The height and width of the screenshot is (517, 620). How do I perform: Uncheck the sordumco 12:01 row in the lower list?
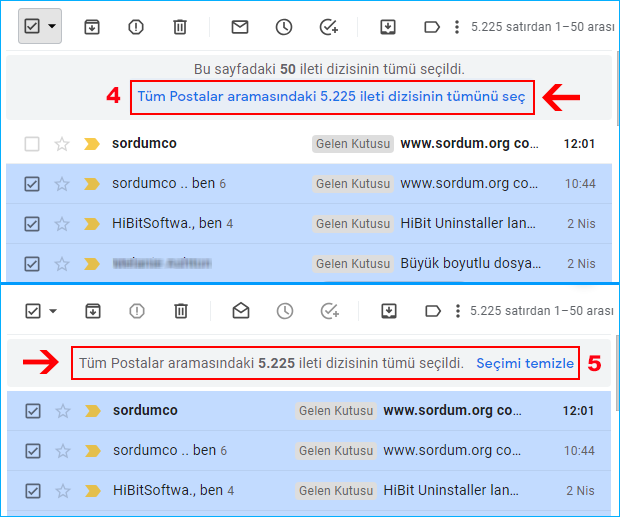click(x=33, y=411)
